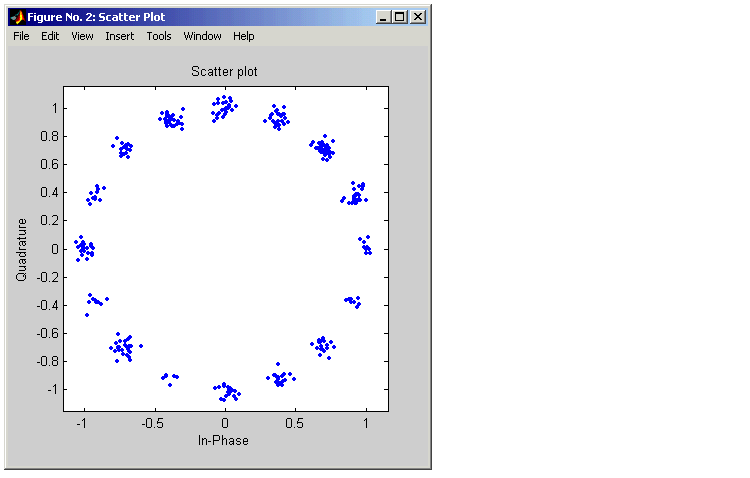The height and width of the screenshot is (478, 750).
Task: Open the Insert menu
Action: pos(120,36)
